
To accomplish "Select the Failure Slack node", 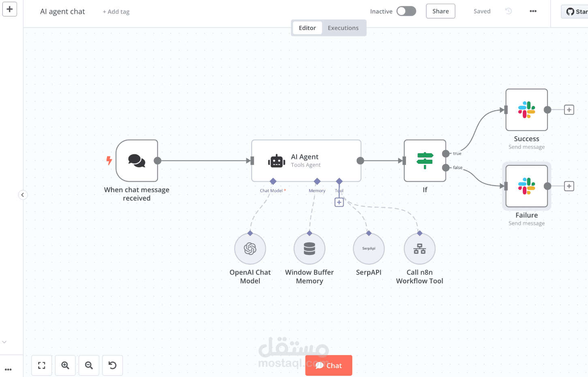I will 526,186.
